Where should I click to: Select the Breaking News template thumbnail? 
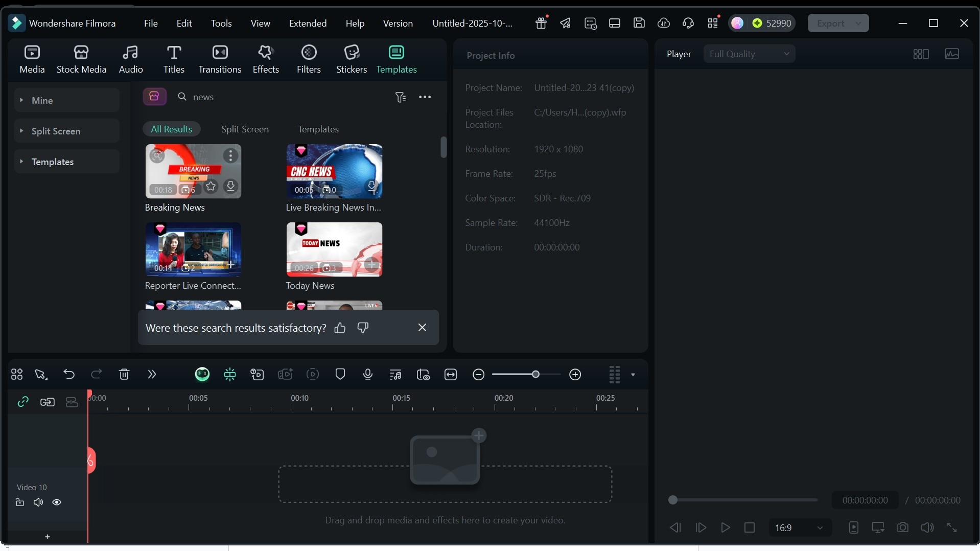[193, 171]
